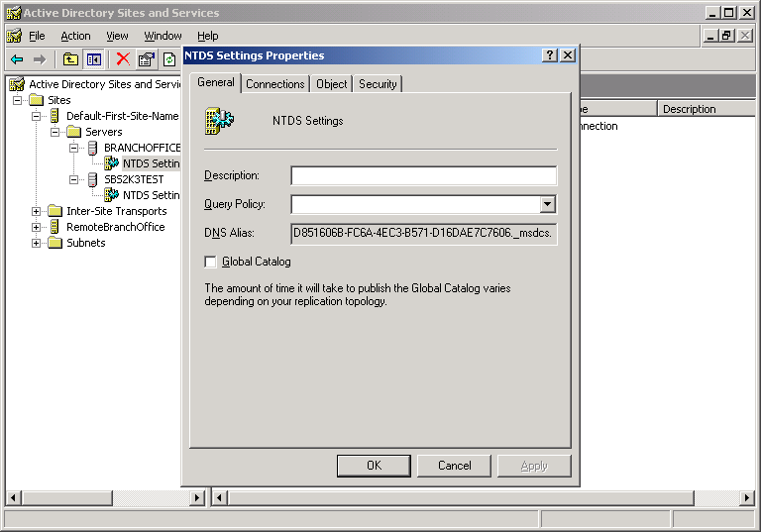This screenshot has width=761, height=532.
Task: Collapse the Sites tree node
Action: point(18,100)
